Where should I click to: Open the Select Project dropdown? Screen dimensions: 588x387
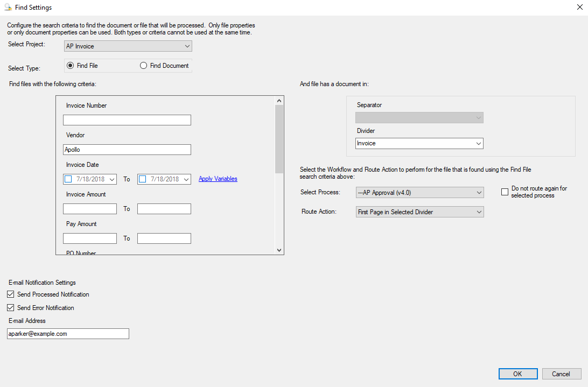128,46
